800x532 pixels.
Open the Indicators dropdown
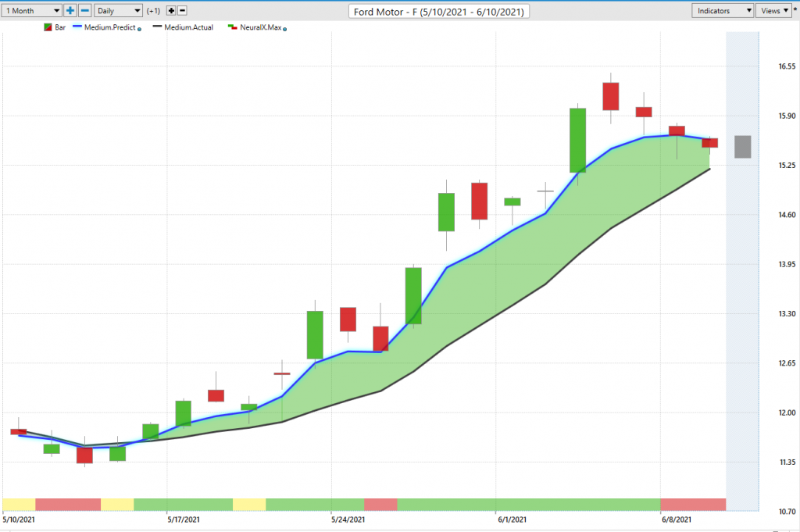(723, 11)
